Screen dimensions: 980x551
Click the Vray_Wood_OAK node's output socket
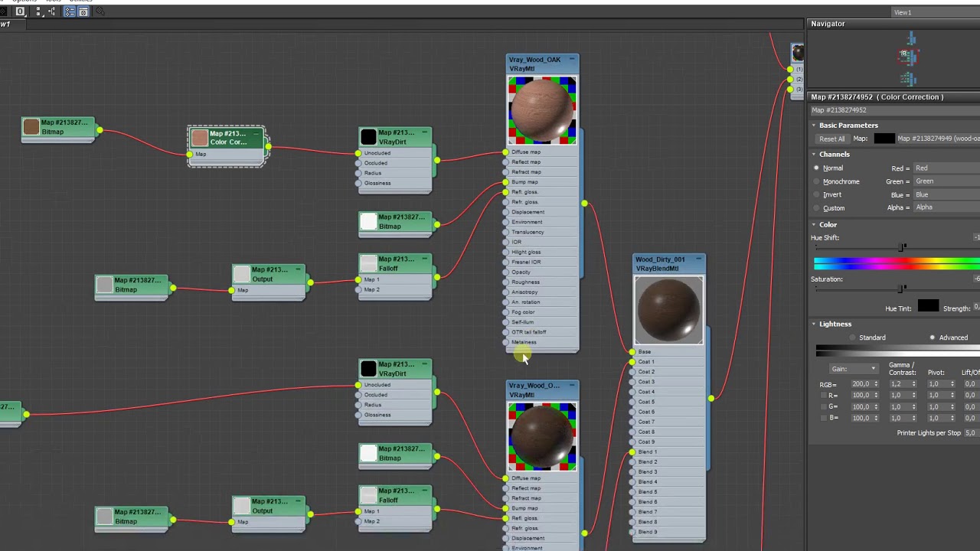pyautogui.click(x=584, y=204)
